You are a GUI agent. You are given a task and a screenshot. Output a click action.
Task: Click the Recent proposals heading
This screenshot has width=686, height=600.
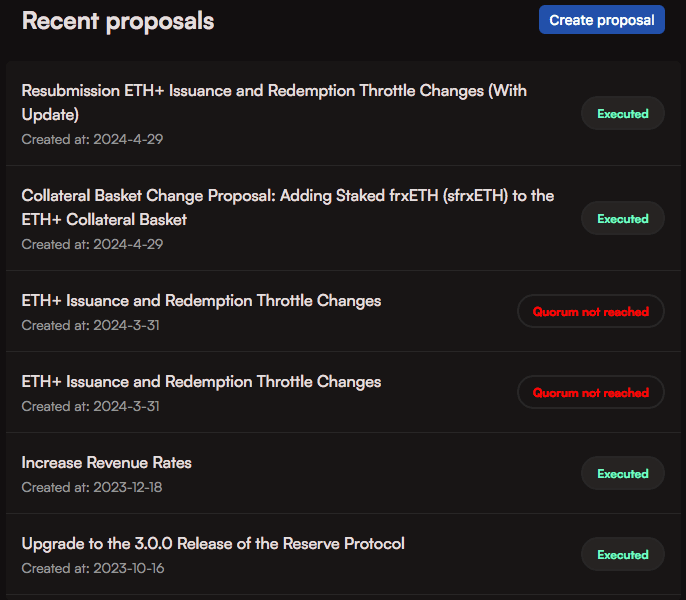coord(118,21)
